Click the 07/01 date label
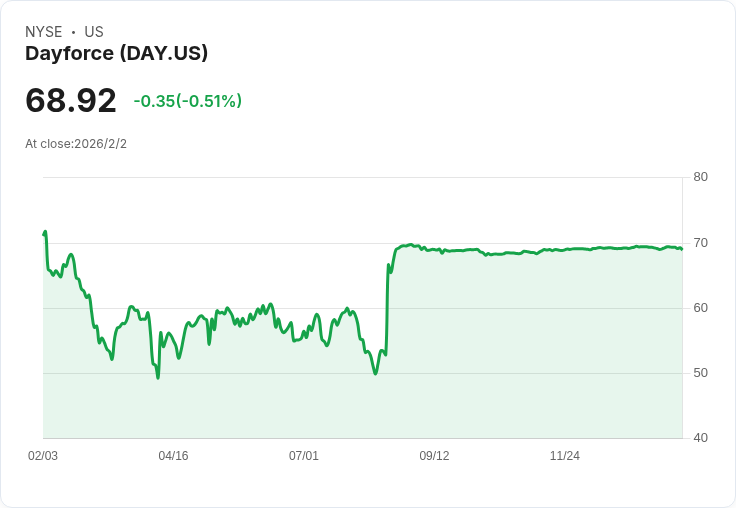Viewport: 736px width, 508px height. 304,456
